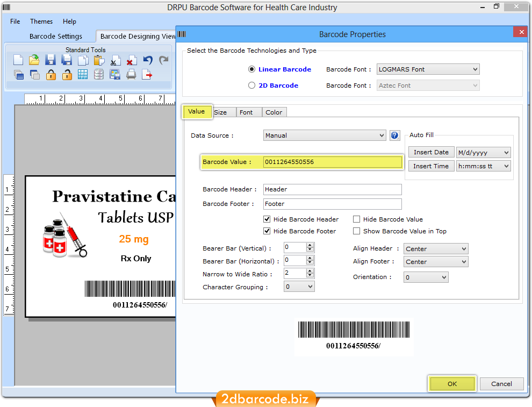Increase the Bearer Bar (Vertical) value
This screenshot has height=407, width=532.
pos(310,245)
